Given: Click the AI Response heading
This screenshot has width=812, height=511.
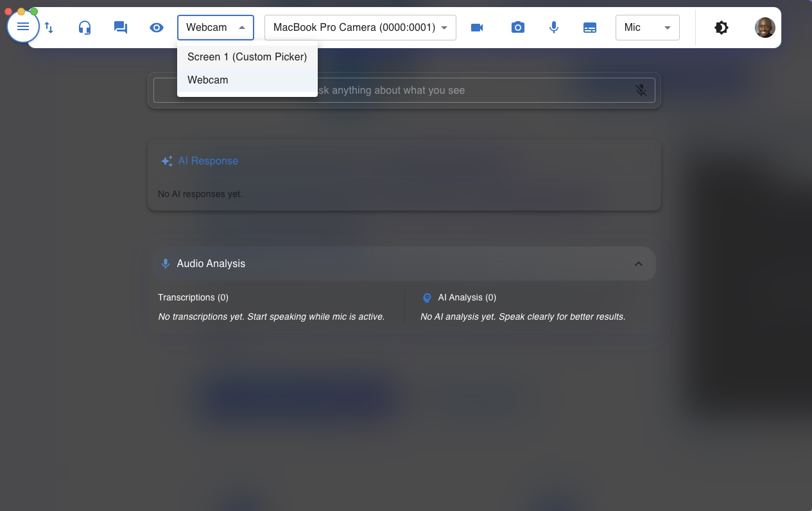Looking at the screenshot, I should (x=208, y=161).
